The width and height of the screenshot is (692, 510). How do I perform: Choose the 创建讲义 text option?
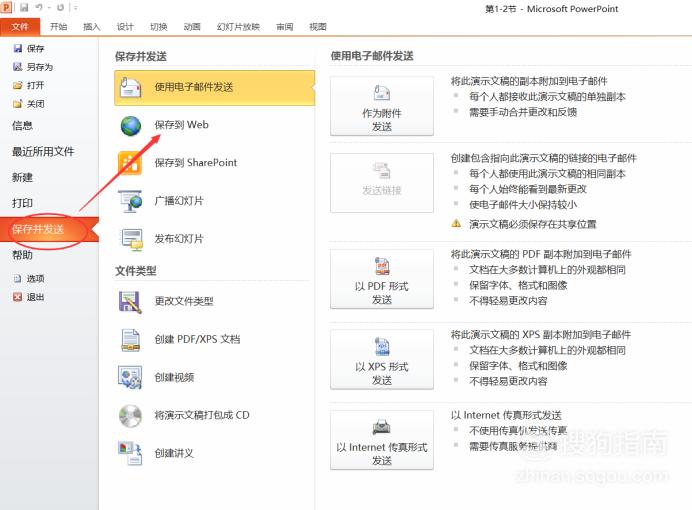[174, 453]
